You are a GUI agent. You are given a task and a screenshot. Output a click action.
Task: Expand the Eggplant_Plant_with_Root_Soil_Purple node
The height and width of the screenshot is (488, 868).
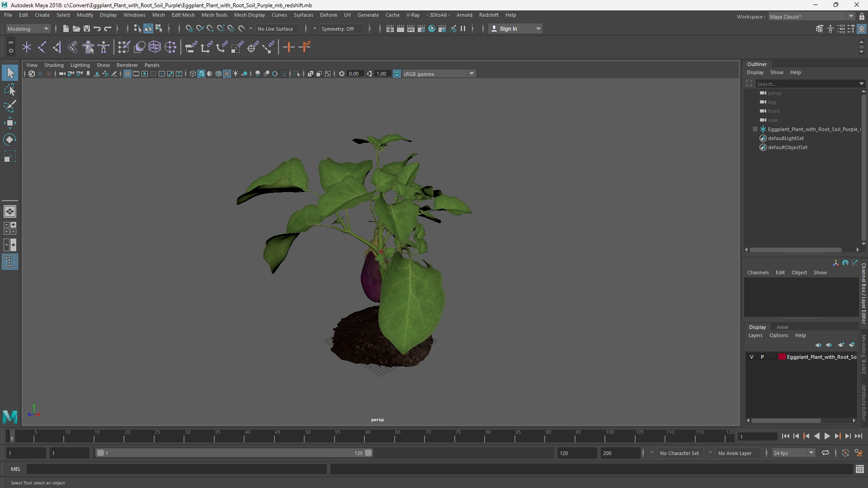755,129
